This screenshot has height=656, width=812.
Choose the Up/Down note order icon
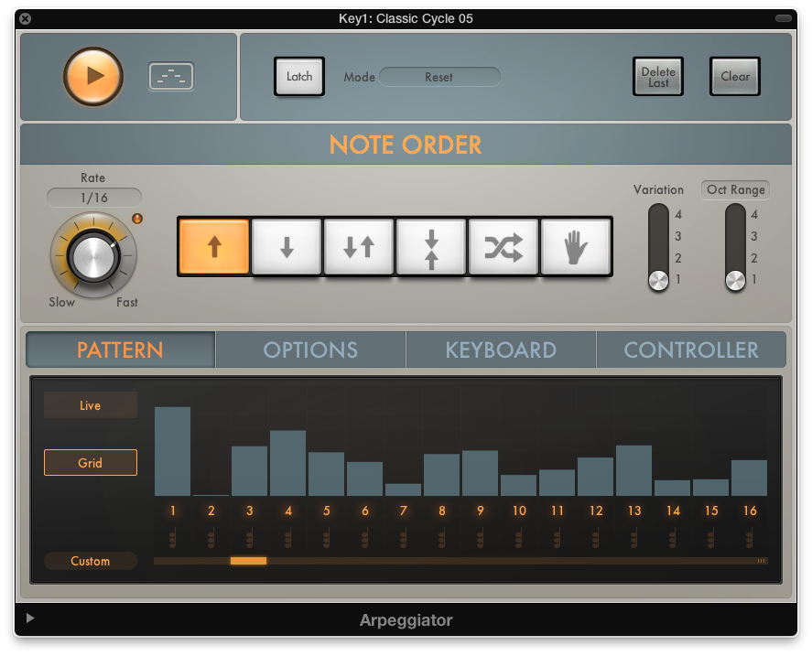(359, 246)
